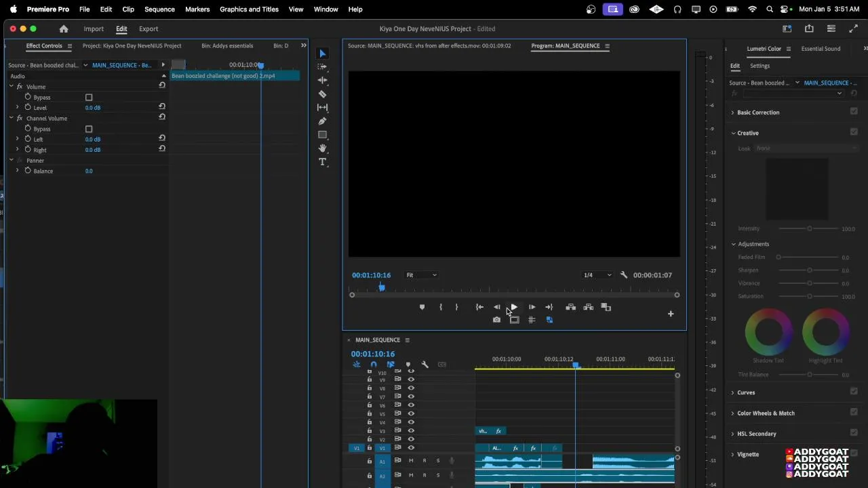
Task: Click the Home icon
Action: 64,29
